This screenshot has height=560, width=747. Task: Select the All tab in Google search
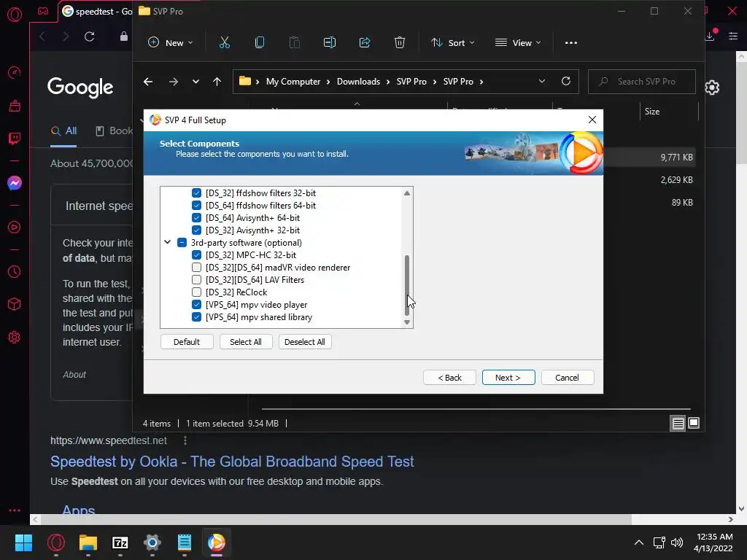[x=64, y=131]
